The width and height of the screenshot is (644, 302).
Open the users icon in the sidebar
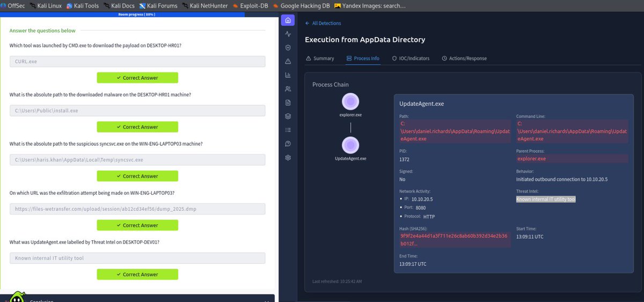(288, 89)
